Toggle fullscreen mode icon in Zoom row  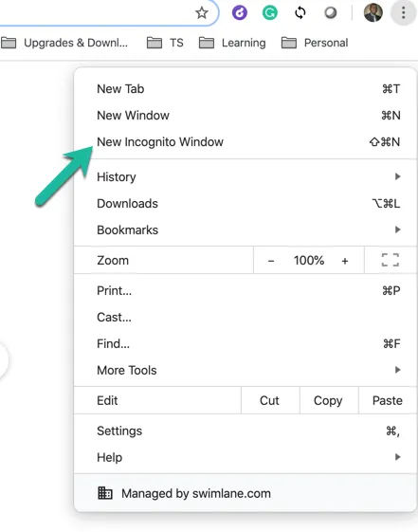[391, 260]
